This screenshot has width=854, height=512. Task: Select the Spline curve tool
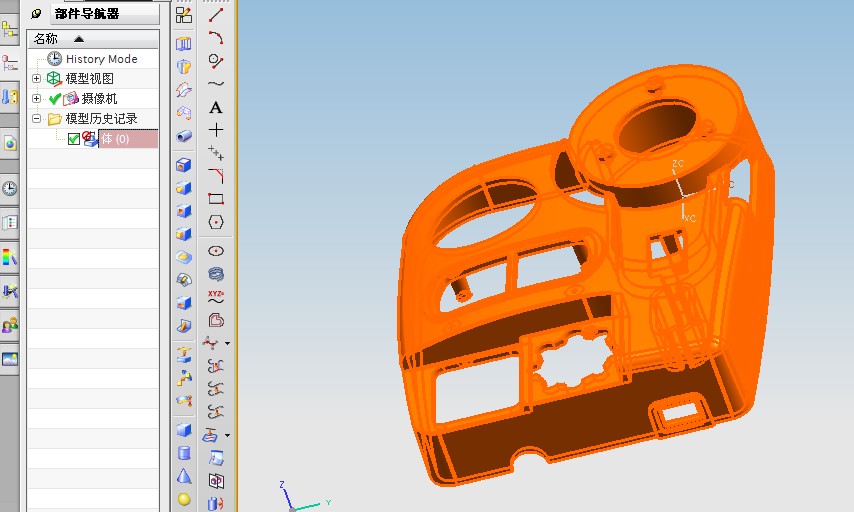216,83
